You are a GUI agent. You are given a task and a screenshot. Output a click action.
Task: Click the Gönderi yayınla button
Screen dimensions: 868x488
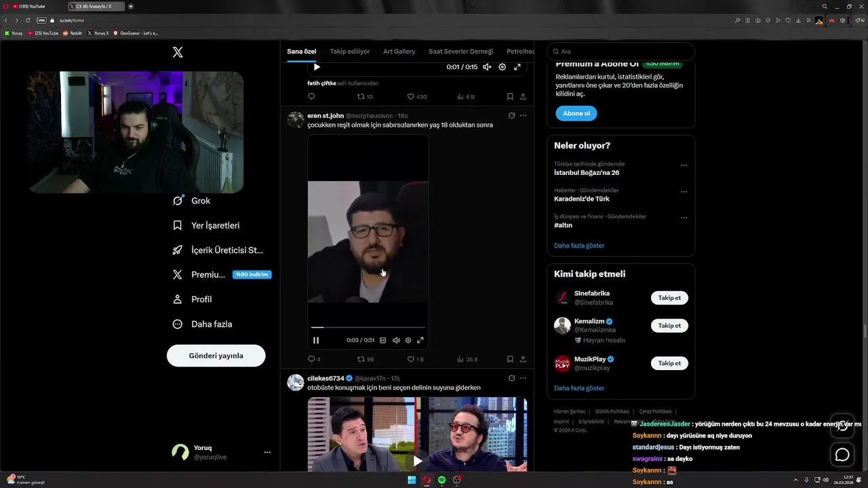point(216,356)
